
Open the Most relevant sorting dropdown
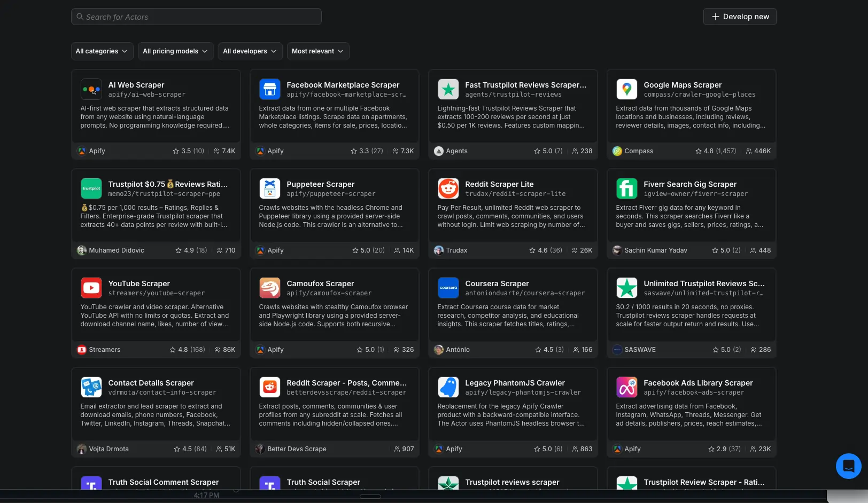[318, 51]
